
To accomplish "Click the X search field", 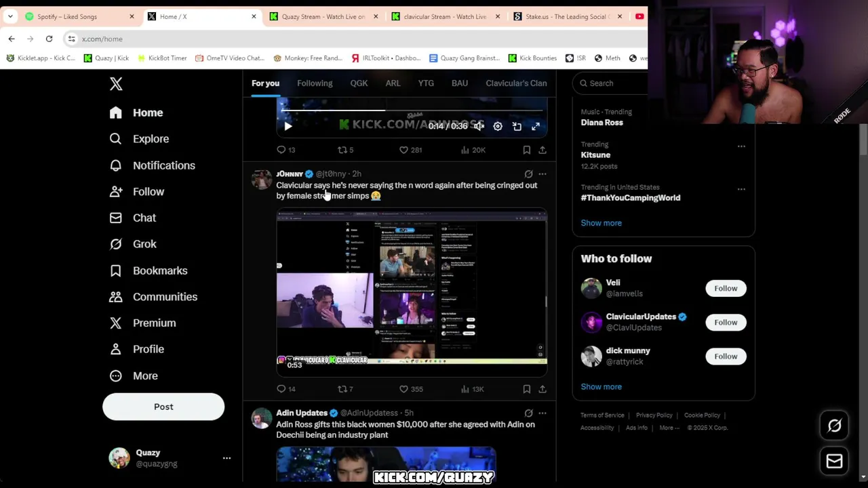I will click(x=610, y=83).
